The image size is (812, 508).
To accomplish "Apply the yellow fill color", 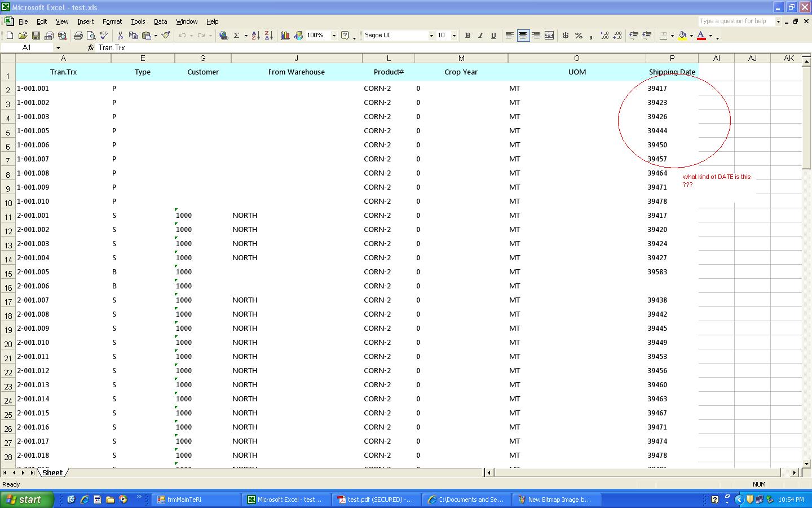I will pyautogui.click(x=682, y=36).
